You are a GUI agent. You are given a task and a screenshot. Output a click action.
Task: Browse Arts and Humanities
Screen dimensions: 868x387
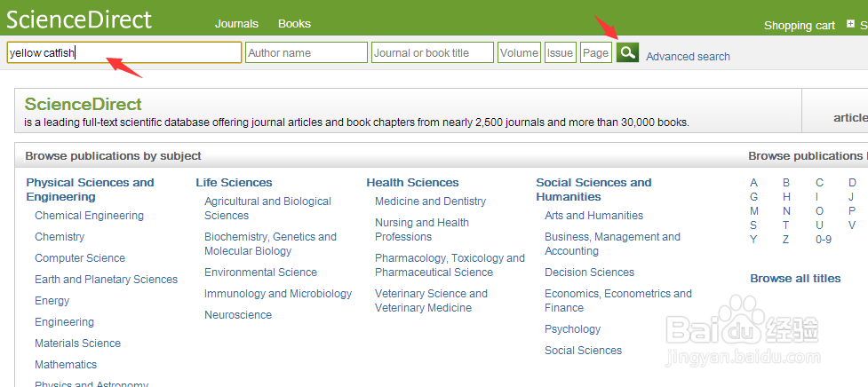click(594, 216)
